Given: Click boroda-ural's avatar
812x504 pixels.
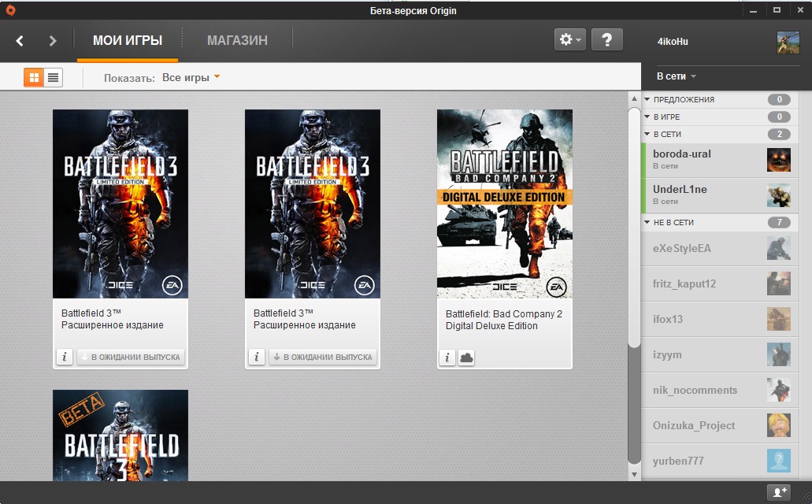Looking at the screenshot, I should point(779,160).
